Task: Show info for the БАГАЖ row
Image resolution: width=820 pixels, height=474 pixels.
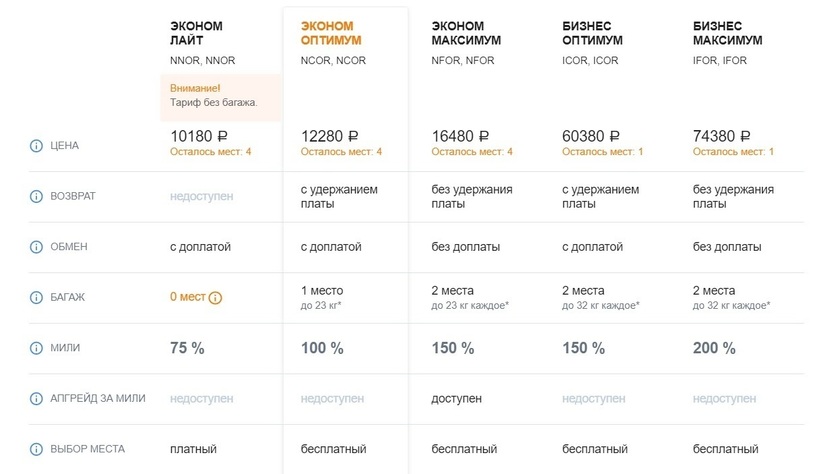Action: click(37, 297)
